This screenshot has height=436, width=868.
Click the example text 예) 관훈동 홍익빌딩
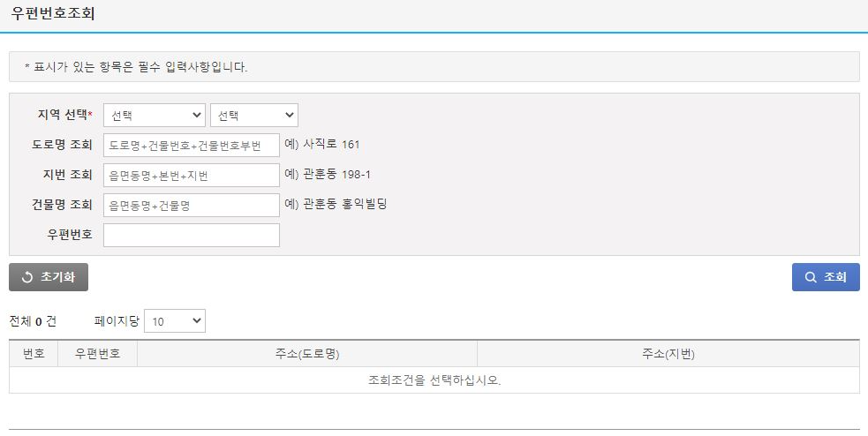click(x=336, y=204)
